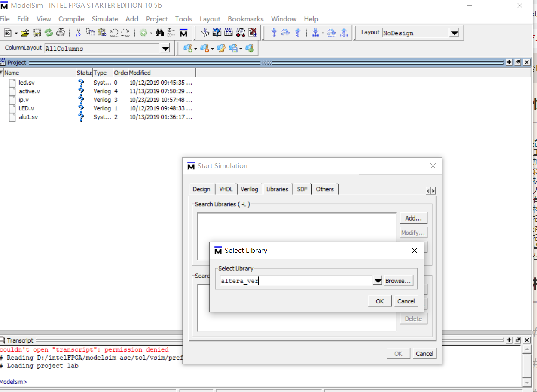Undock the Transcript panel
Image resolution: width=537 pixels, height=392 pixels.
click(x=518, y=340)
